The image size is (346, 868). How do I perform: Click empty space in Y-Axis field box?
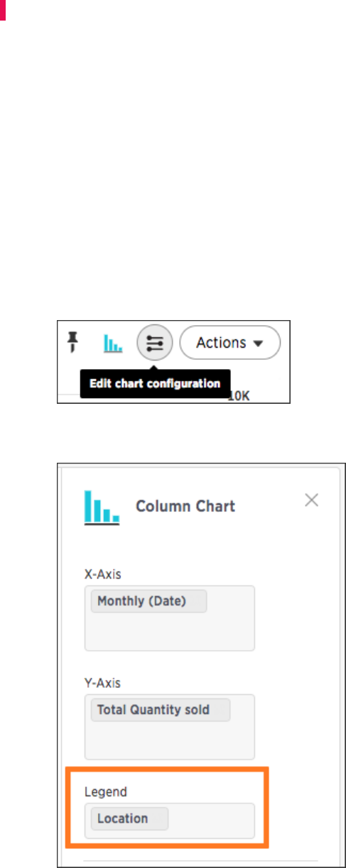170,740
